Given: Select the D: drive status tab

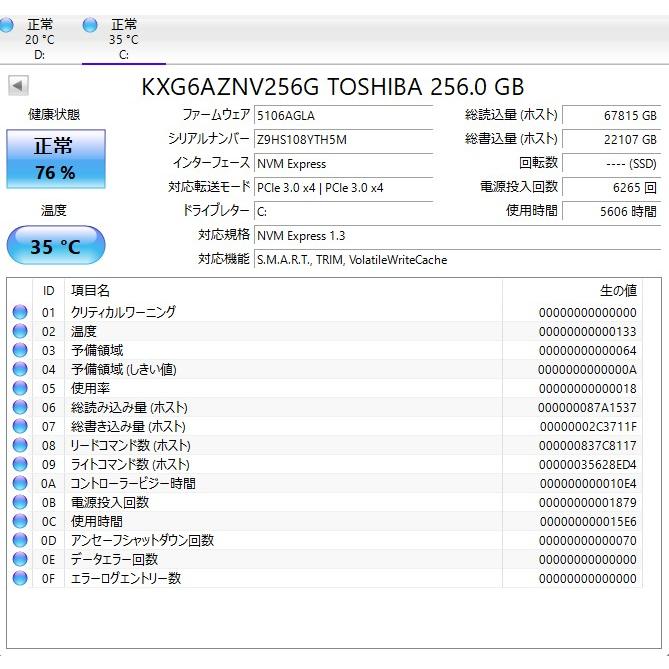Looking at the screenshot, I should tap(34, 39).
